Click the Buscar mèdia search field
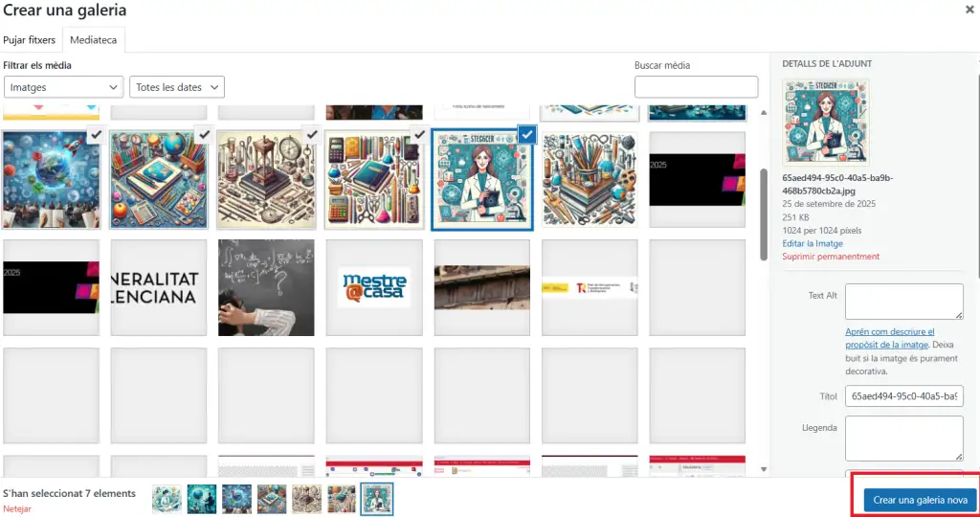 696,87
